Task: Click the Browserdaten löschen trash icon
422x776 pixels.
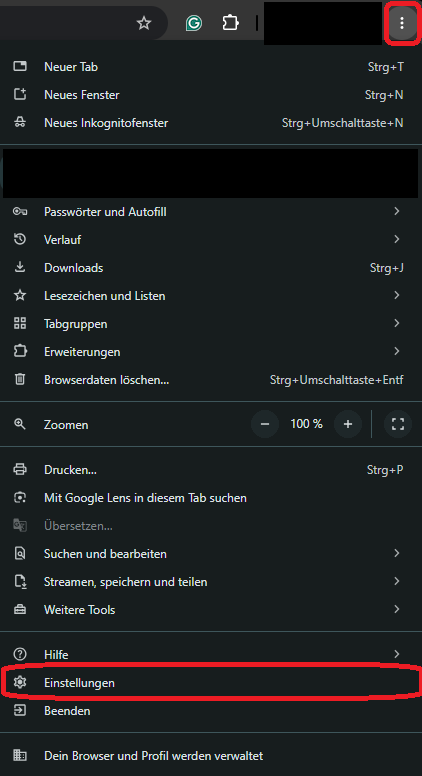Action: tap(20, 380)
